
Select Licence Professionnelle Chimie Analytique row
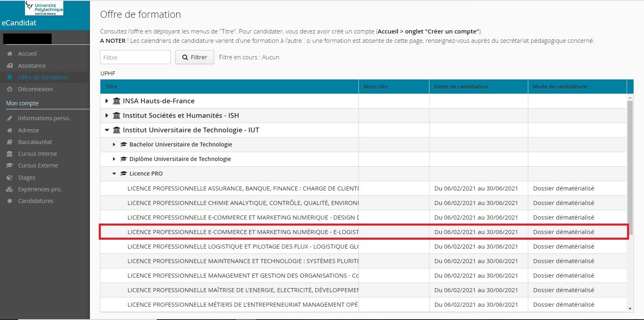(x=364, y=203)
